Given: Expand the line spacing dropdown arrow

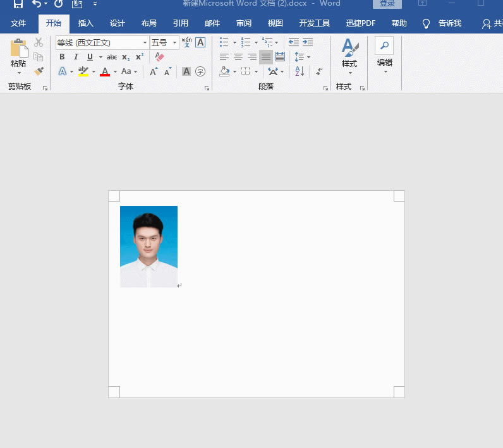Looking at the screenshot, I should coord(308,57).
